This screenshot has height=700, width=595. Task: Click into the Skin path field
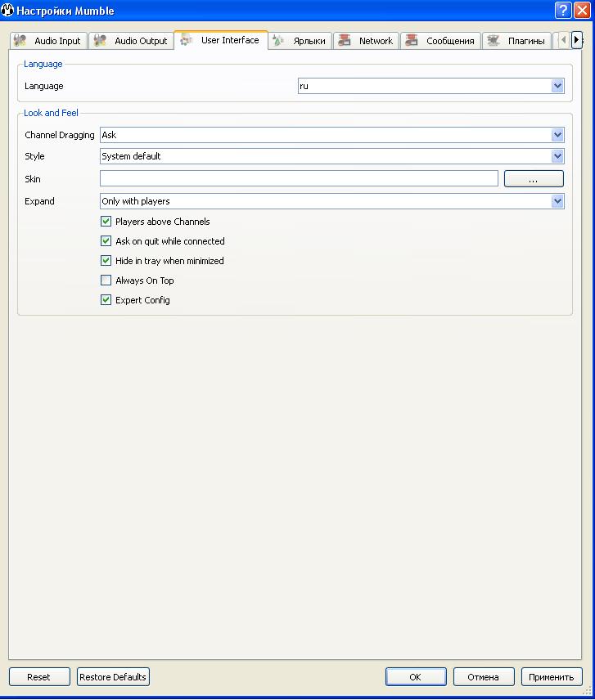tap(299, 178)
